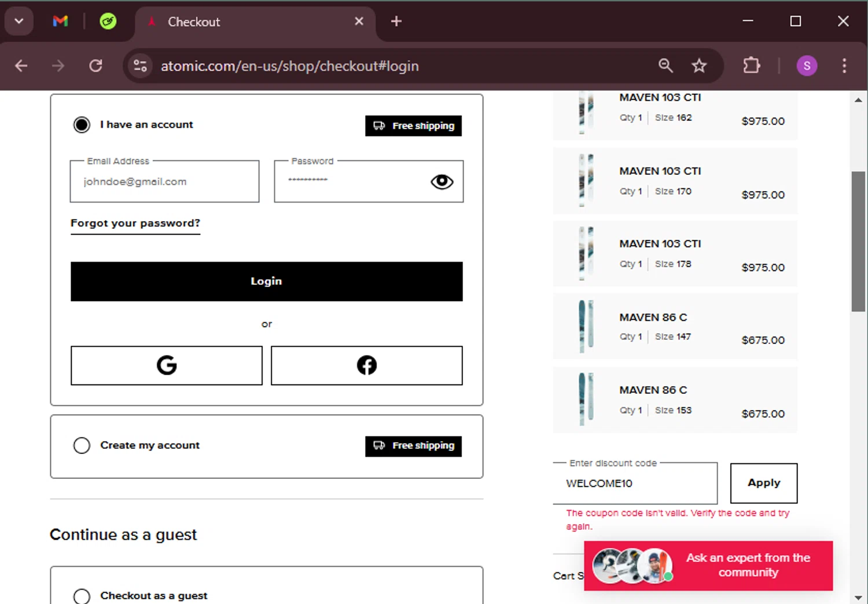
Task: Click the address bar URL
Action: click(x=289, y=66)
